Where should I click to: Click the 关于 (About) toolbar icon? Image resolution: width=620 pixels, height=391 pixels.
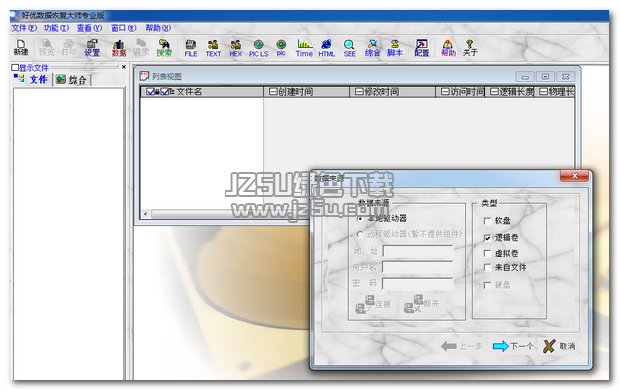pyautogui.click(x=470, y=48)
